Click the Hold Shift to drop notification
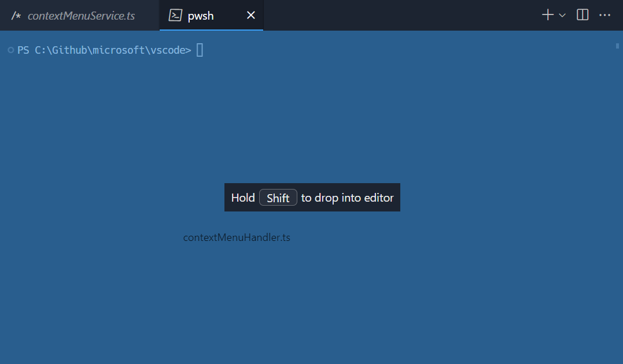 (312, 197)
